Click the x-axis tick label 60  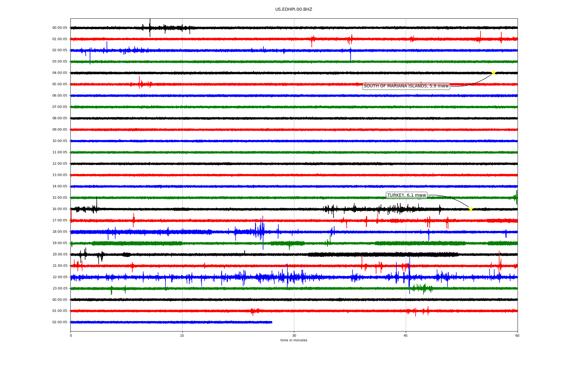[517, 336]
